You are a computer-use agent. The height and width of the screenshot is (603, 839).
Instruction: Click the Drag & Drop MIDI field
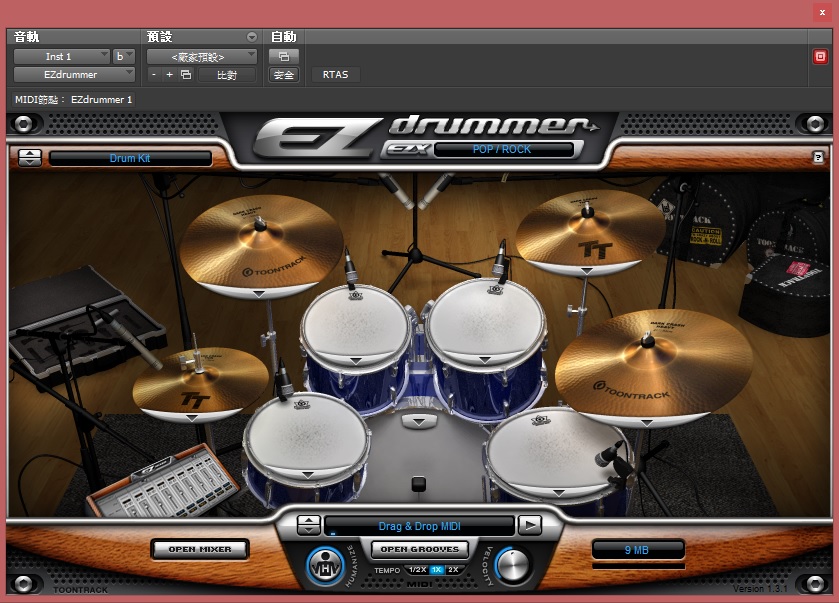(420, 526)
